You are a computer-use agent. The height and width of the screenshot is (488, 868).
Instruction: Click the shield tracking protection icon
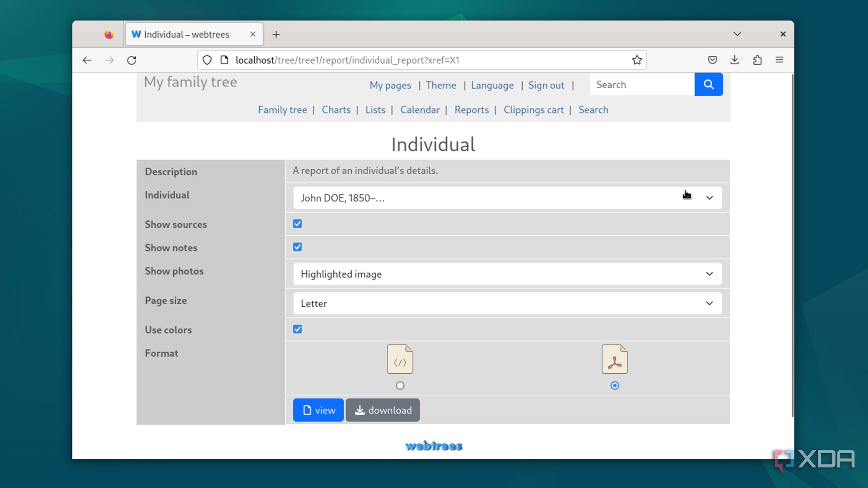(207, 60)
